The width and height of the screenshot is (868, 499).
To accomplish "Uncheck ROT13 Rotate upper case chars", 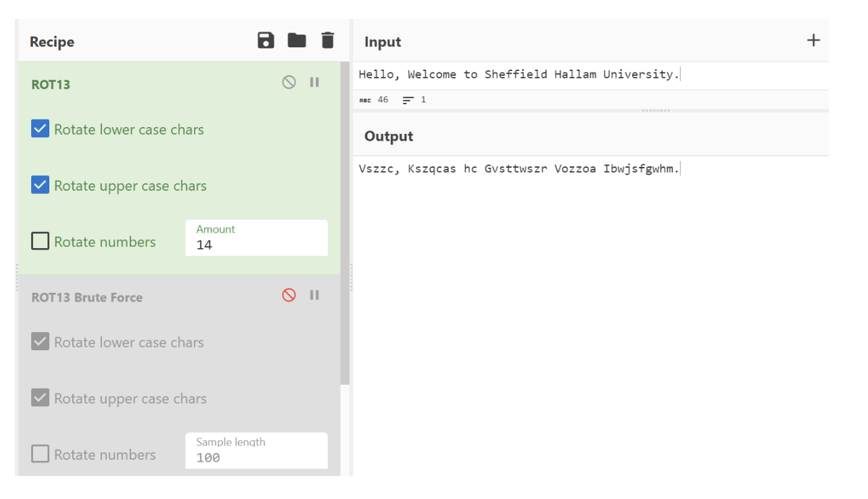I will tap(41, 185).
